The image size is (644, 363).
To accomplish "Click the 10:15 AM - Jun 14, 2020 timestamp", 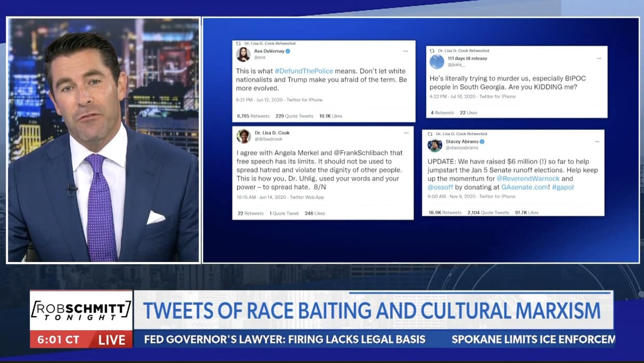I will [262, 197].
